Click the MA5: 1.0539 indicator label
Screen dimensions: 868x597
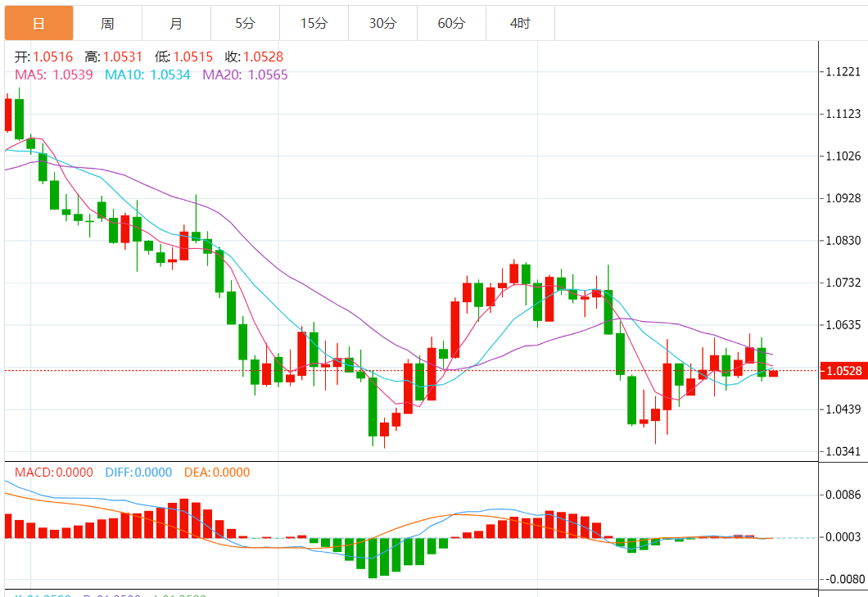[x=54, y=75]
